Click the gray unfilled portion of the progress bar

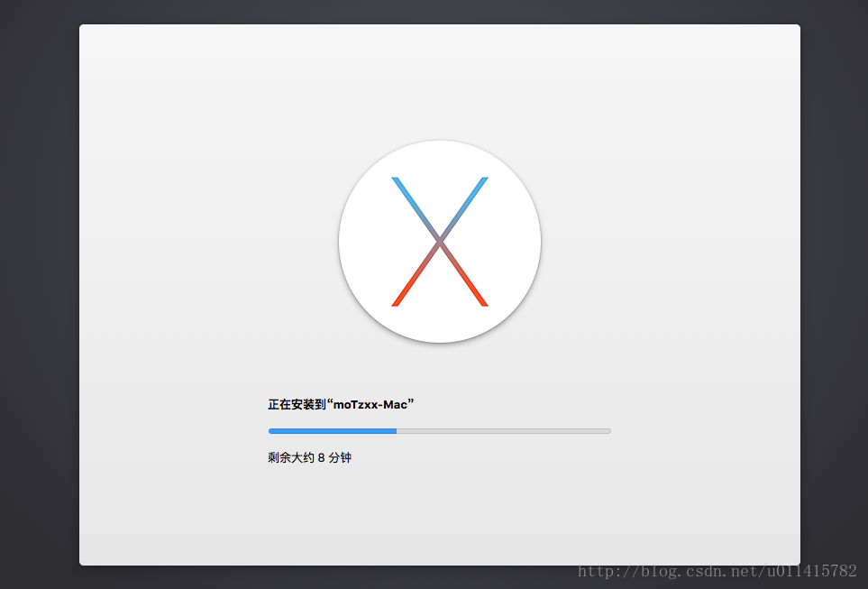pyautogui.click(x=503, y=431)
